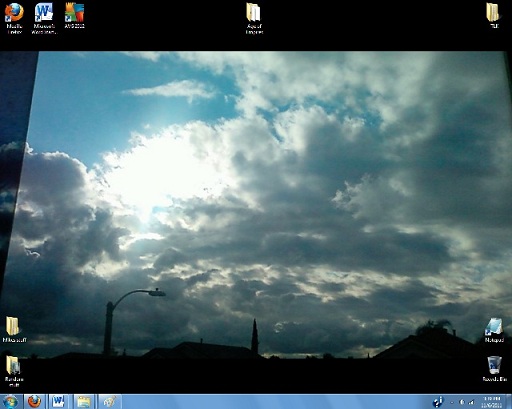Select the Microsoft Word Starter desktop shortcut

44,18
